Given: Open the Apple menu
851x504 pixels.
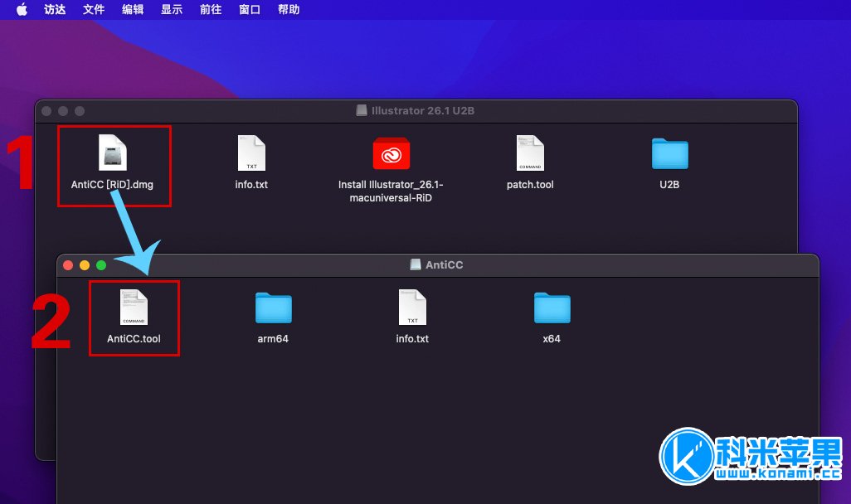Looking at the screenshot, I should point(22,9).
